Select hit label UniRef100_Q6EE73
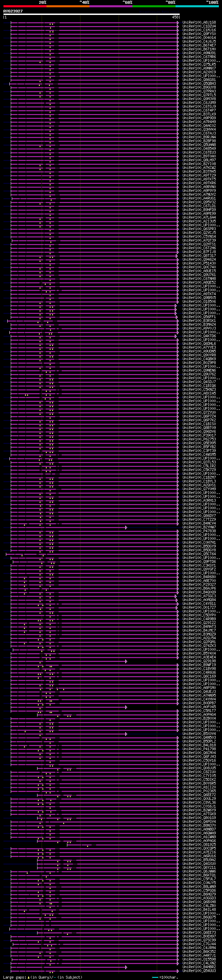 (199, 932)
